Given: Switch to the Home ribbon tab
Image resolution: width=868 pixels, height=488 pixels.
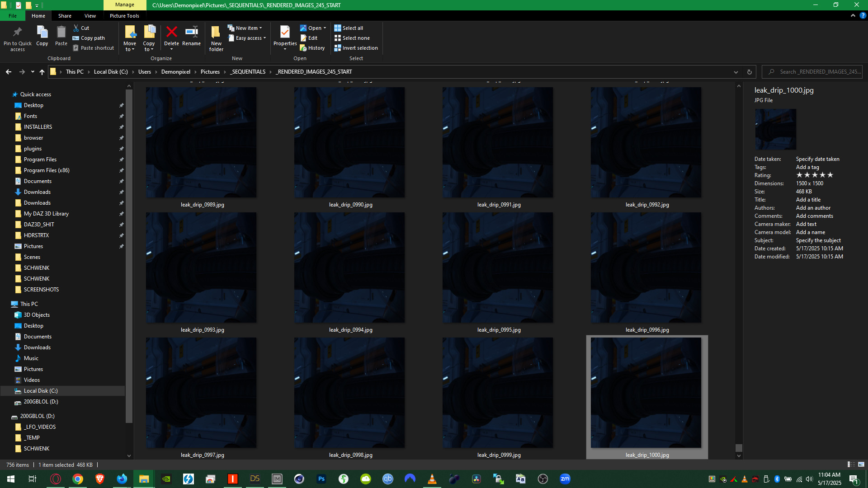Looking at the screenshot, I should (x=38, y=15).
